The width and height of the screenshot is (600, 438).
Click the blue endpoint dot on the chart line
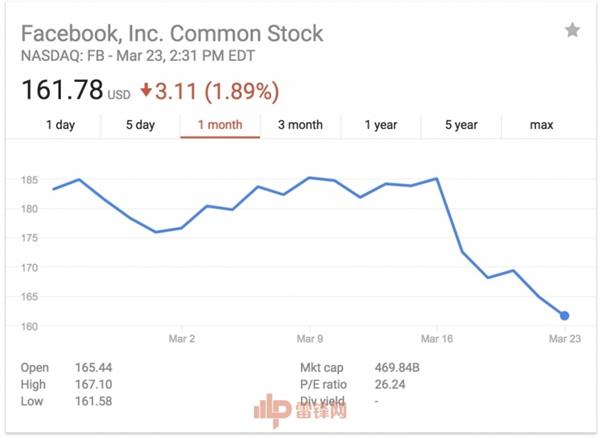565,316
